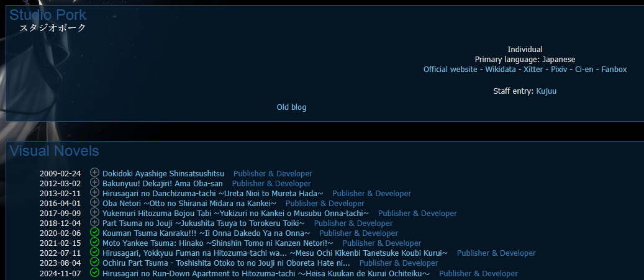Viewport: 644px width, 280px height.
Task: Click the 2009-02-24 release date
Action: coord(60,174)
